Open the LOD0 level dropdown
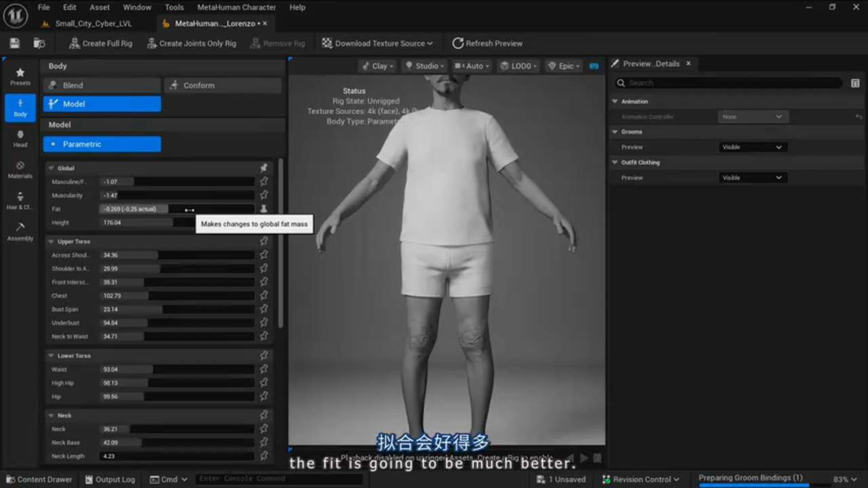 point(519,66)
